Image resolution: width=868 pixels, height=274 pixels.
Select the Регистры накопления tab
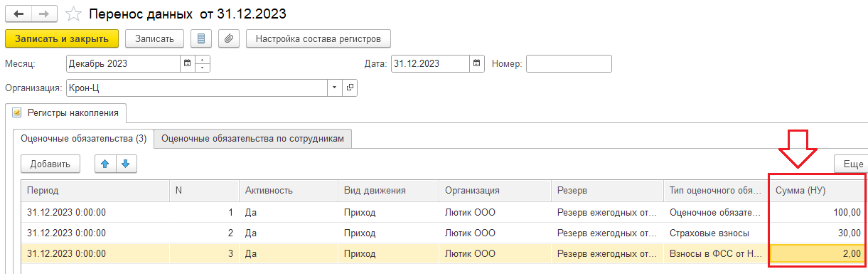[x=66, y=112]
